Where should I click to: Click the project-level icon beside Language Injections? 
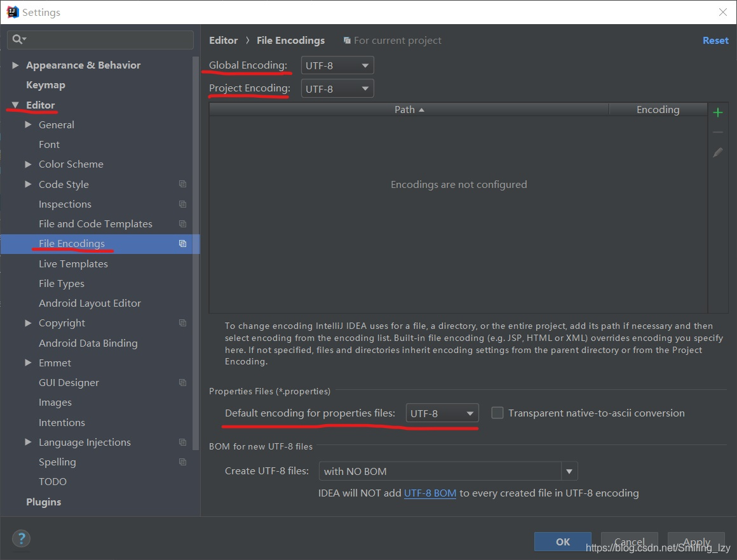[x=183, y=442]
